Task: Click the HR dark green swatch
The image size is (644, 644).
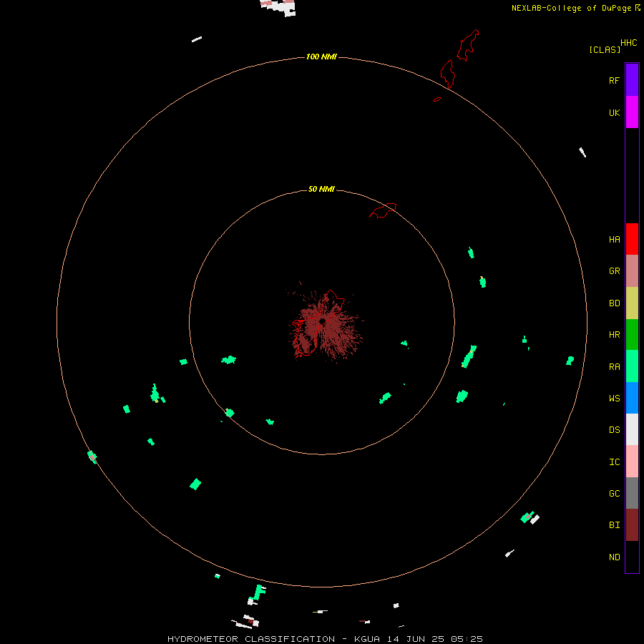Action: click(x=632, y=335)
